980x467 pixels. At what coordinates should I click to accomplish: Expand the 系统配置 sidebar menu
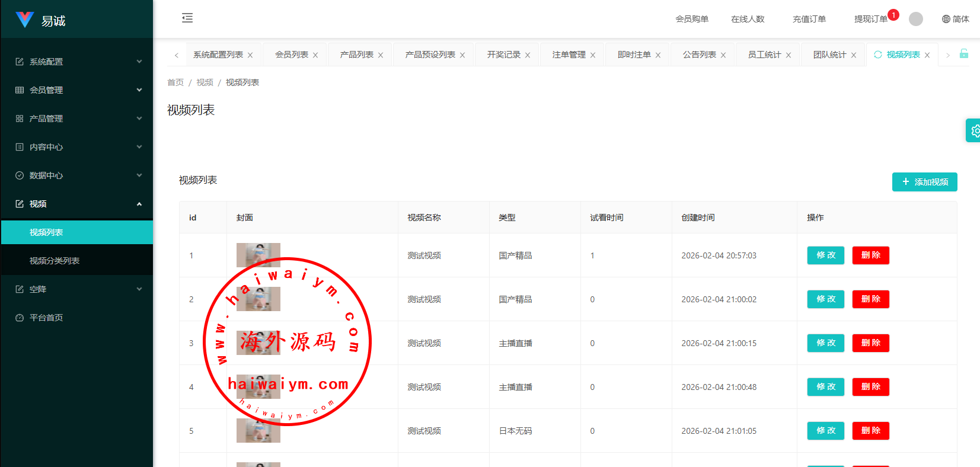[x=77, y=62]
